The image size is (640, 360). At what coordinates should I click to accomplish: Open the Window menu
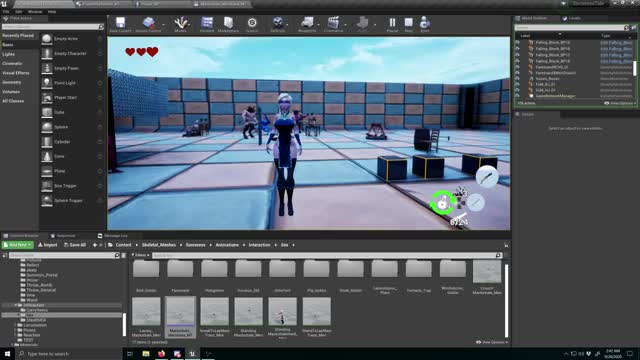35,12
